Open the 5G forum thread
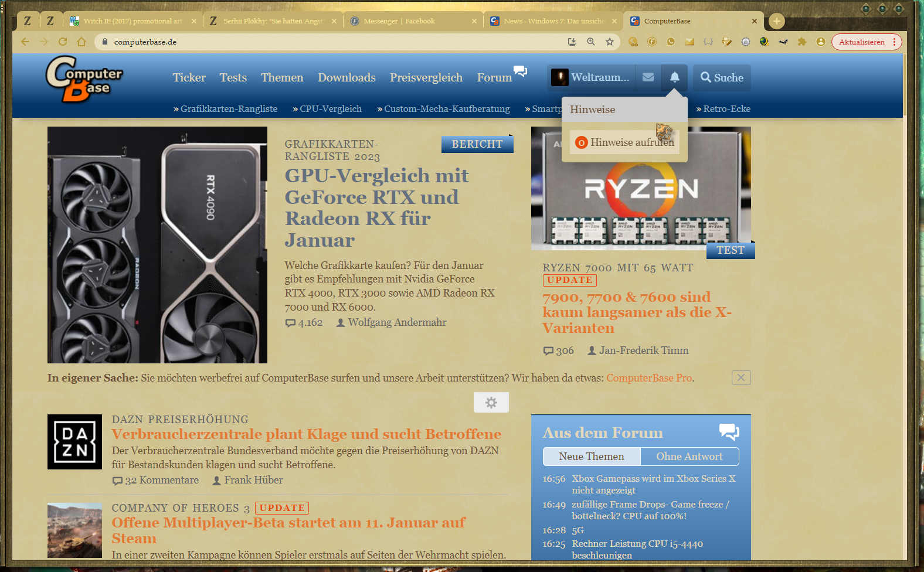The width and height of the screenshot is (924, 572). tap(578, 530)
